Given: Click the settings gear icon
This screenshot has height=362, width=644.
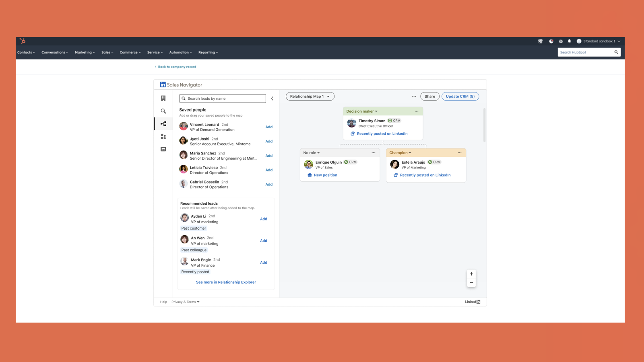Looking at the screenshot, I should (561, 41).
